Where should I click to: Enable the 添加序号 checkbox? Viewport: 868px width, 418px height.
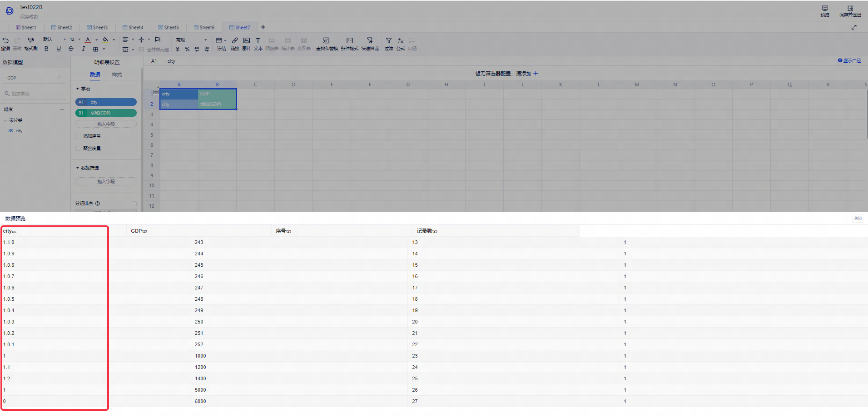78,136
